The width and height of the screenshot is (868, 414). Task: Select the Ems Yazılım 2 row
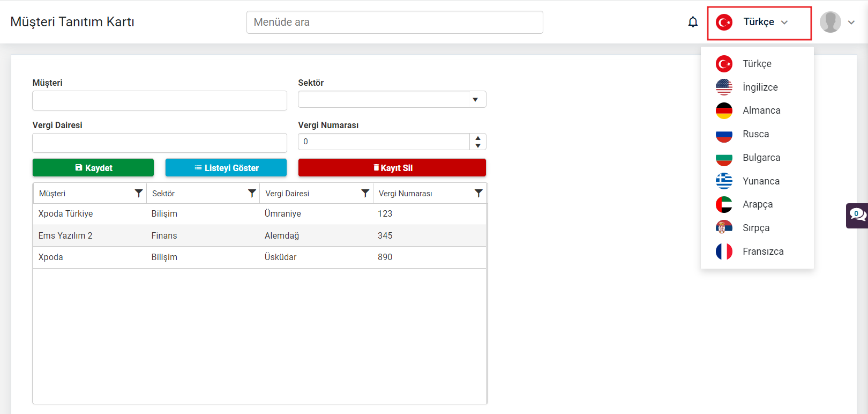(x=260, y=235)
